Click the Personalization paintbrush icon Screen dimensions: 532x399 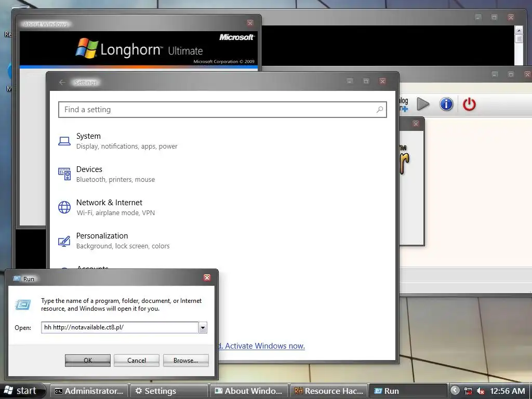point(64,241)
